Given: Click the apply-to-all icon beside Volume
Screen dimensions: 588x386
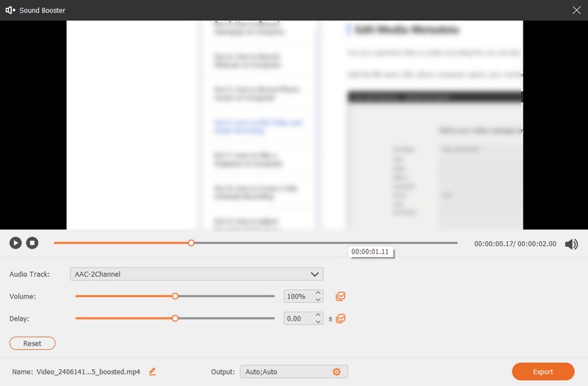Looking at the screenshot, I should (x=340, y=296).
